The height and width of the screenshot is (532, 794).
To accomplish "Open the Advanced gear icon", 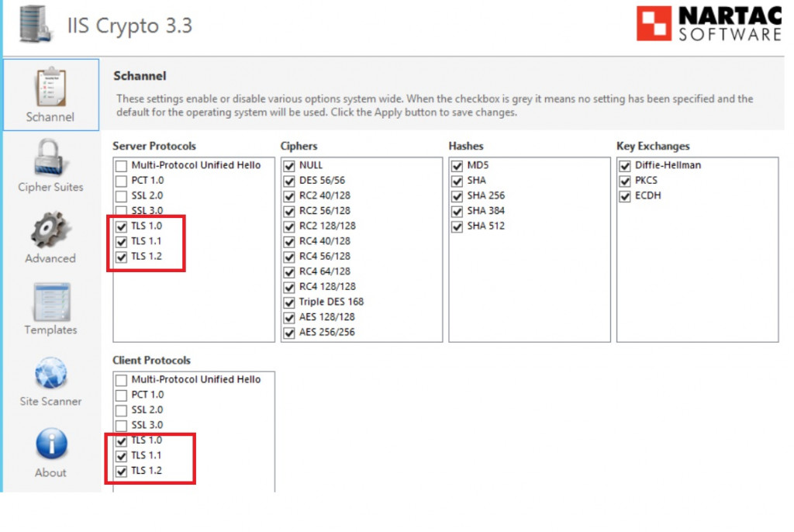I will (x=49, y=229).
